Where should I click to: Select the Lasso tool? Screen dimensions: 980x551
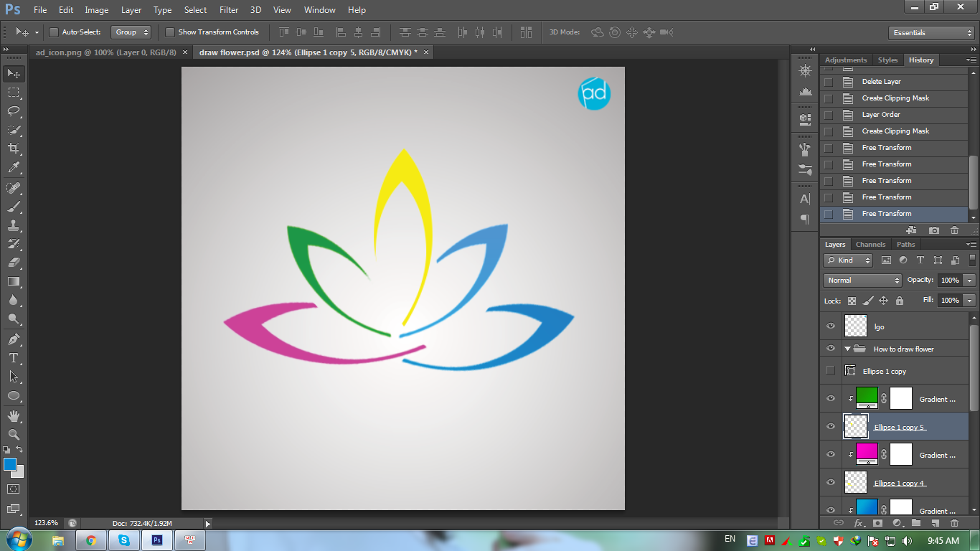coord(13,110)
